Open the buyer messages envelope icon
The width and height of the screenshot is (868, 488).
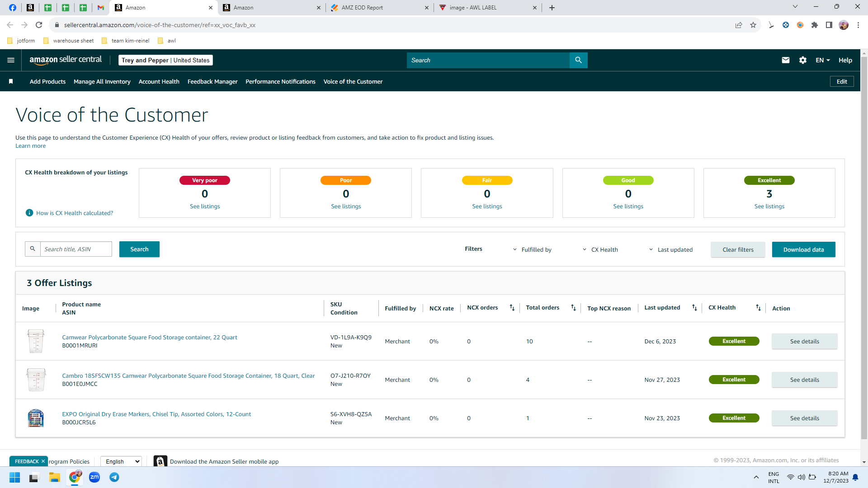tap(786, 60)
